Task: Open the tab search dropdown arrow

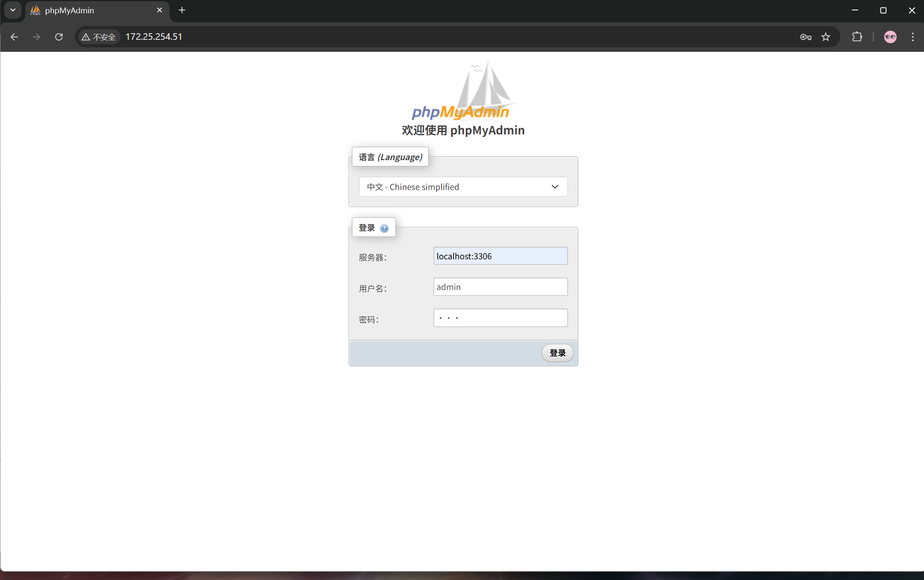Action: click(13, 10)
